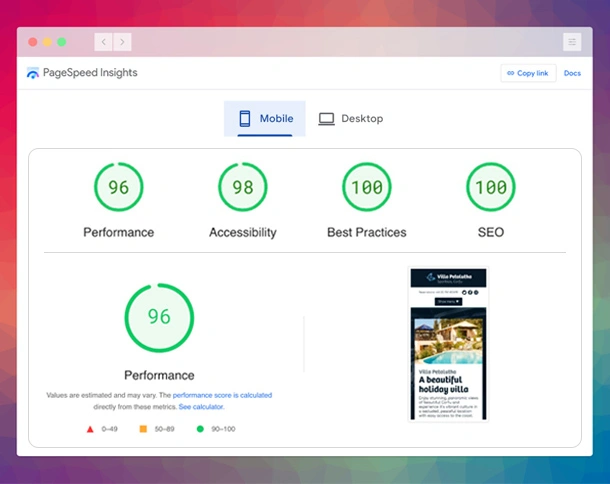Open the browser hamburger menu button
This screenshot has height=484, width=610.
(572, 42)
